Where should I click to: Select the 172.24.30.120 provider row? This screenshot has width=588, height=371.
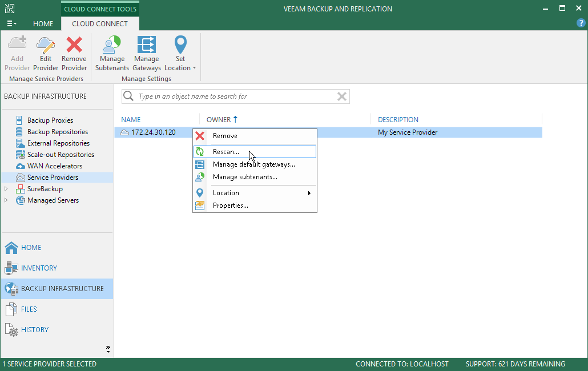(328, 132)
